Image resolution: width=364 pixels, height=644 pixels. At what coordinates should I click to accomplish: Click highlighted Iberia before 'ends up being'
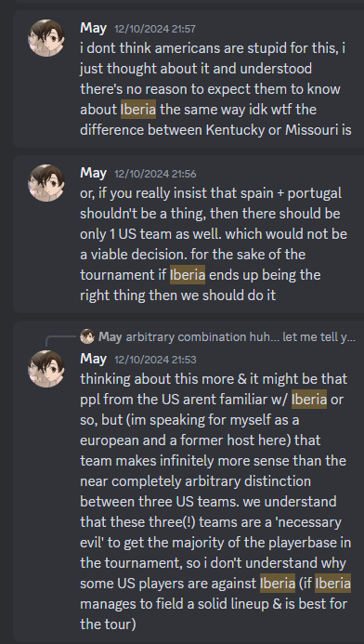click(188, 274)
